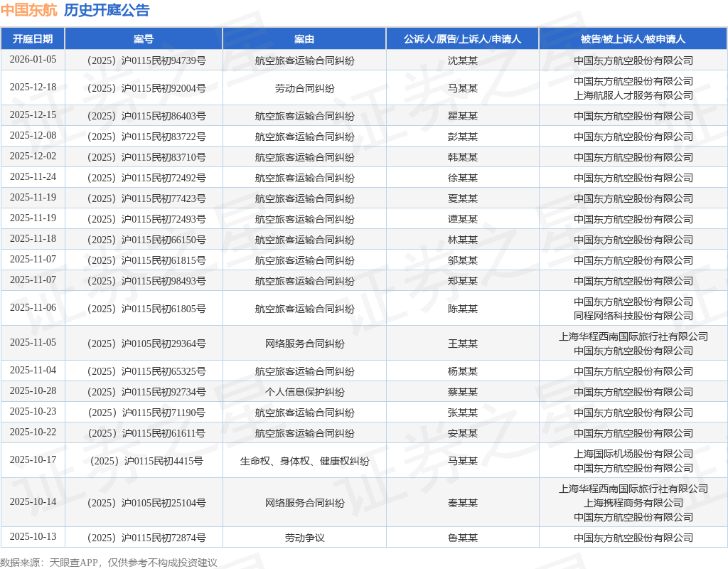Click case number ending 61611号

point(146,433)
